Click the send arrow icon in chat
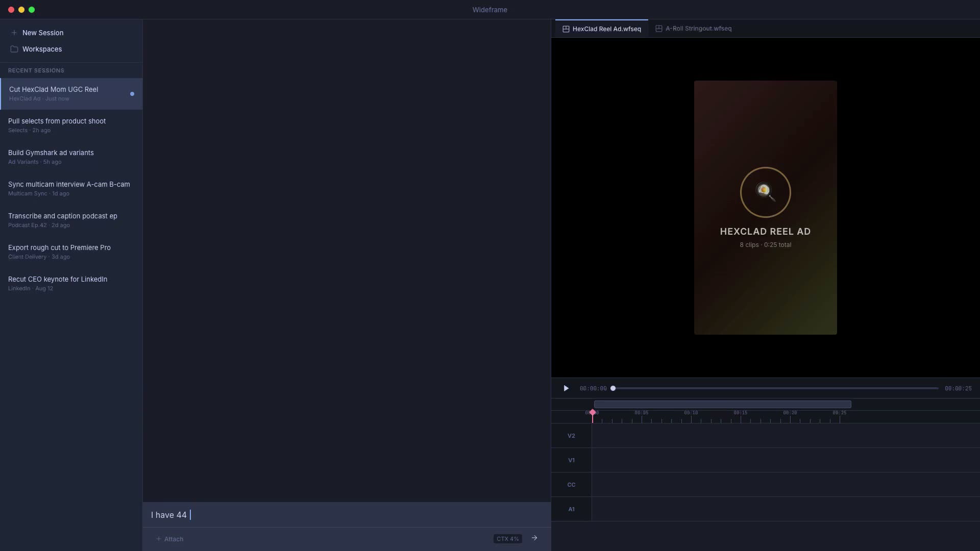 [x=534, y=538]
